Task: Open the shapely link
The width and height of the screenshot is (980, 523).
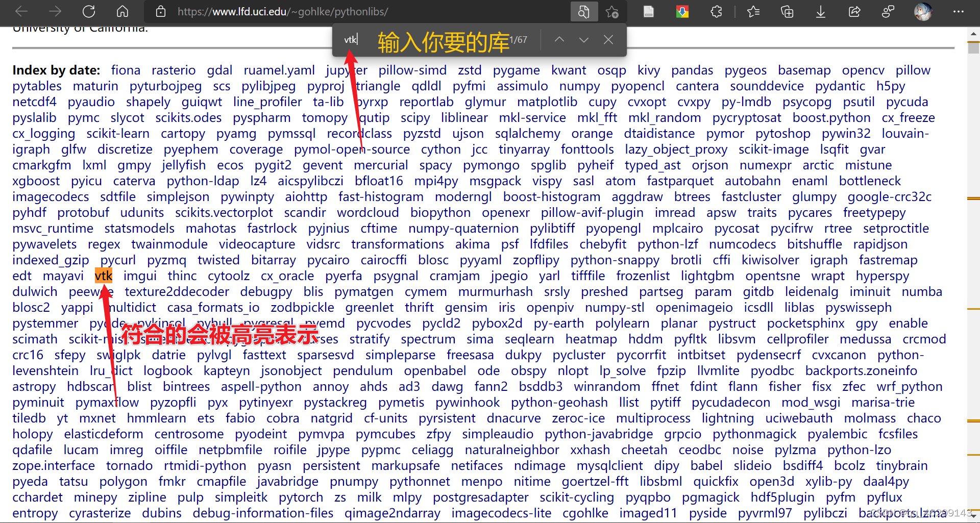Action: [x=148, y=102]
